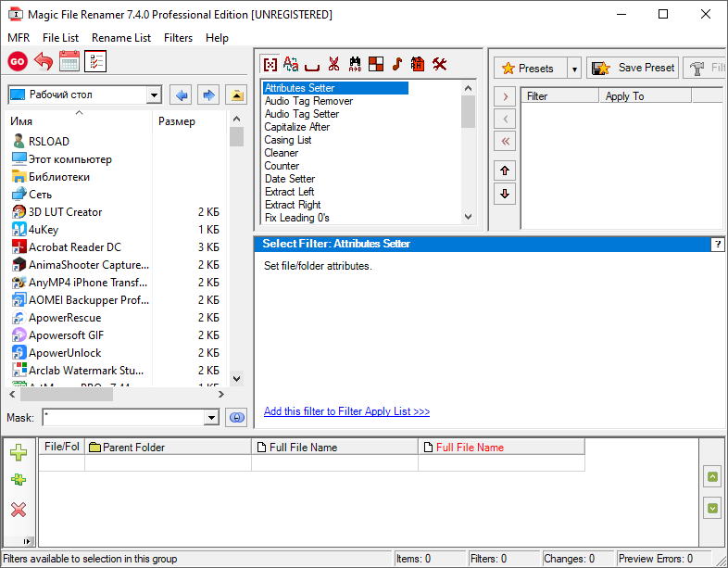Screen dimensions: 728x568
Task: Select the 3D LUT Creator shortcut
Action: [x=65, y=212]
